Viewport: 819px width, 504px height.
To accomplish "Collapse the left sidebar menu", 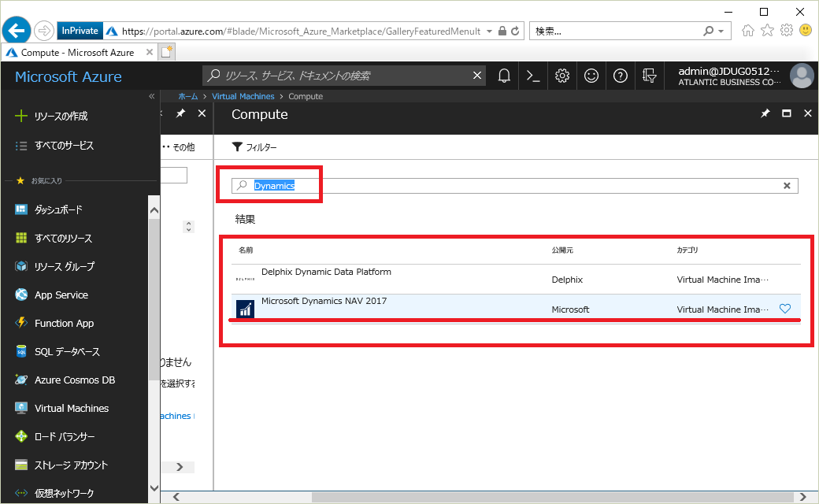I will click(x=151, y=96).
